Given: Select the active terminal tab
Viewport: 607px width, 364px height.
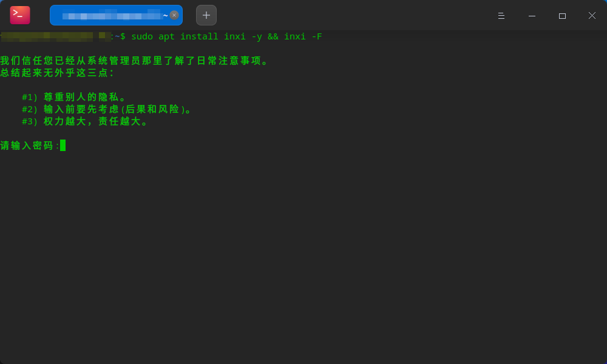Looking at the screenshot, I should pos(109,15).
